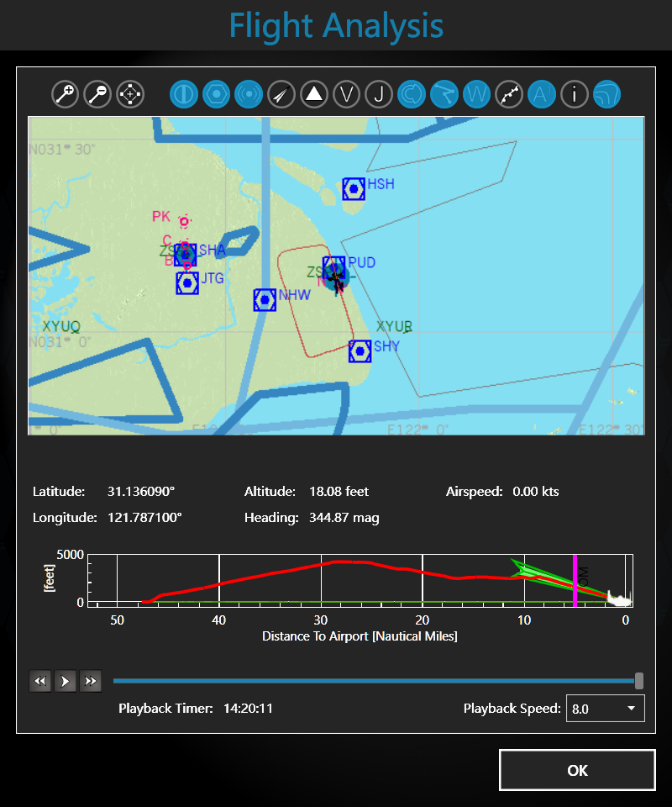Click the aircraft icon on altitude profile
The width and height of the screenshot is (672, 807).
(618, 599)
